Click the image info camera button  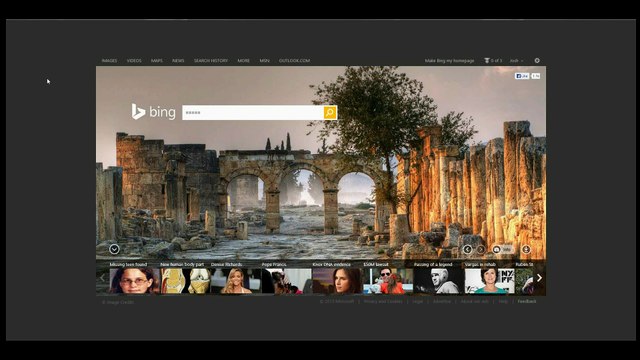click(x=502, y=249)
